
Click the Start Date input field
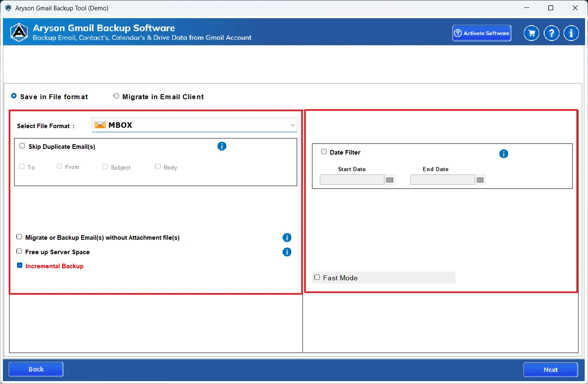pos(352,180)
